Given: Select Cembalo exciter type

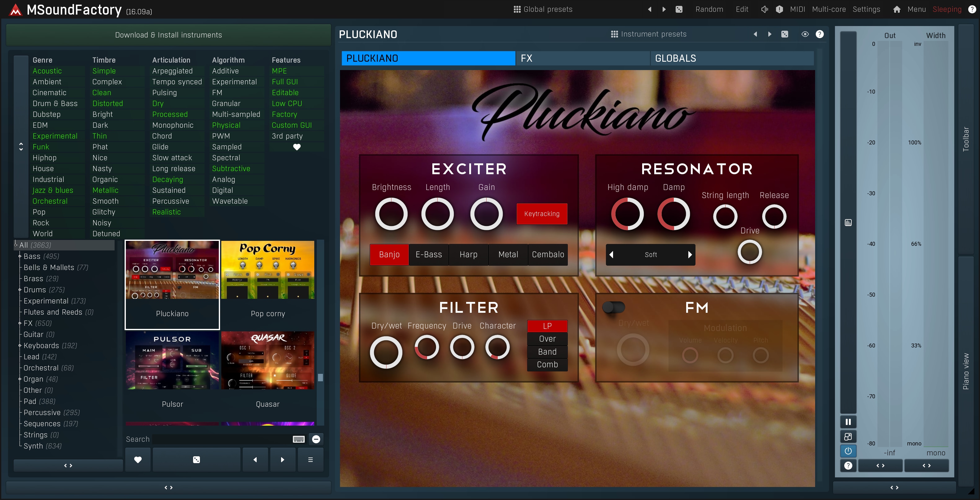Looking at the screenshot, I should (x=548, y=254).
